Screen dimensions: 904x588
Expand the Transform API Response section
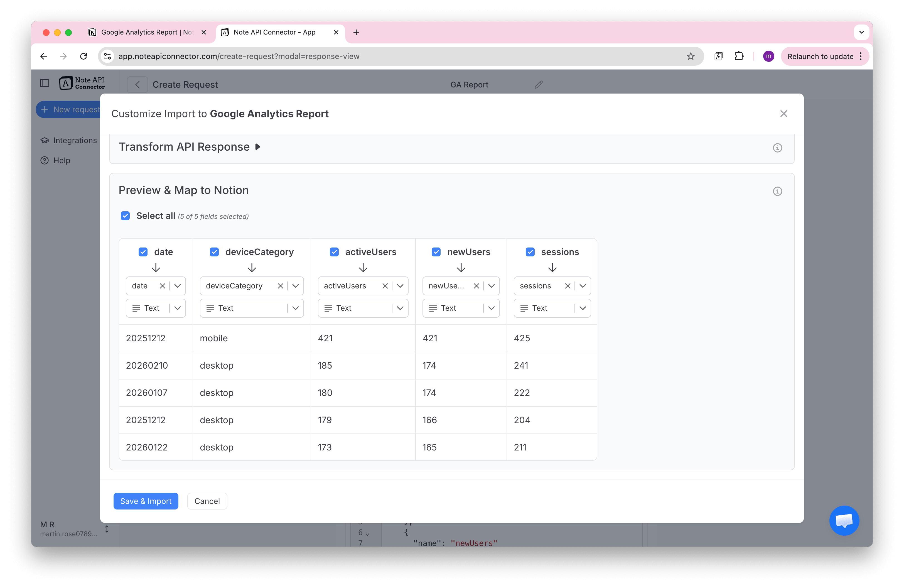point(257,147)
